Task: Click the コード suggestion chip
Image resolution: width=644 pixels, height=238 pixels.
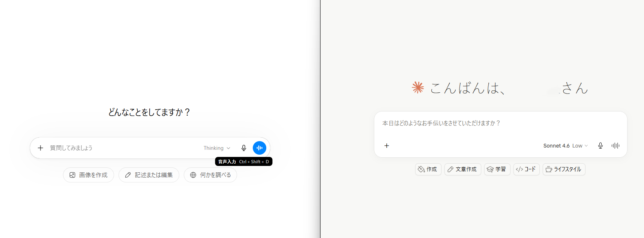Action: coord(526,169)
